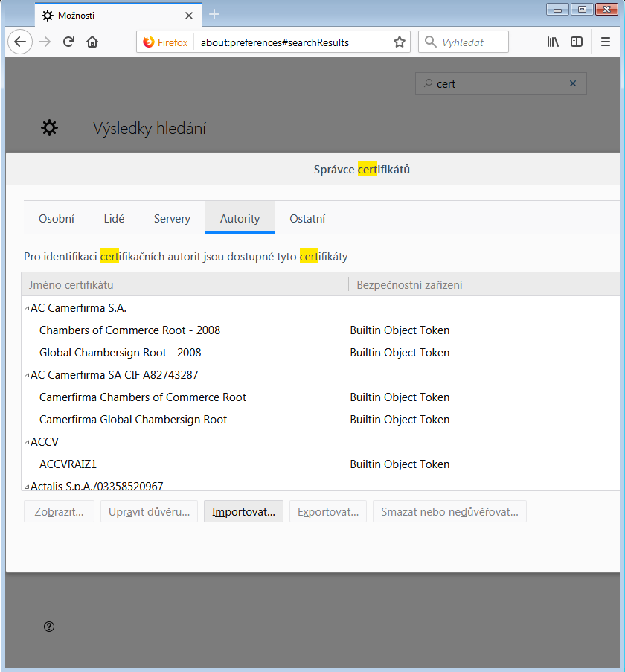Collapse the AC Camerfirma SA CIF A82743287 group
Viewport: 625px width, 672px height.
[x=27, y=375]
